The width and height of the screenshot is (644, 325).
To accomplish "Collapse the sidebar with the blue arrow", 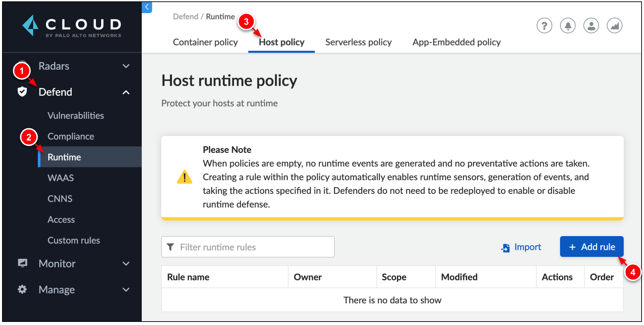I will (147, 8).
